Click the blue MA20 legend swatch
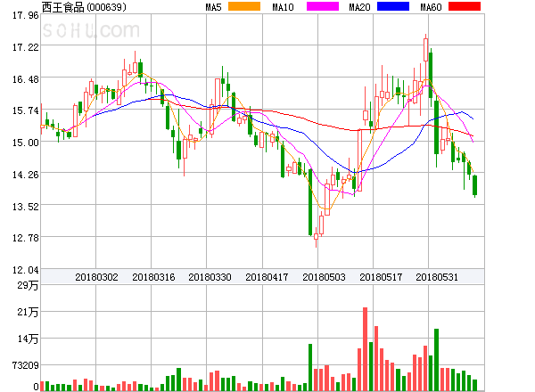Viewport: 535px width, 392px height. (x=393, y=6)
